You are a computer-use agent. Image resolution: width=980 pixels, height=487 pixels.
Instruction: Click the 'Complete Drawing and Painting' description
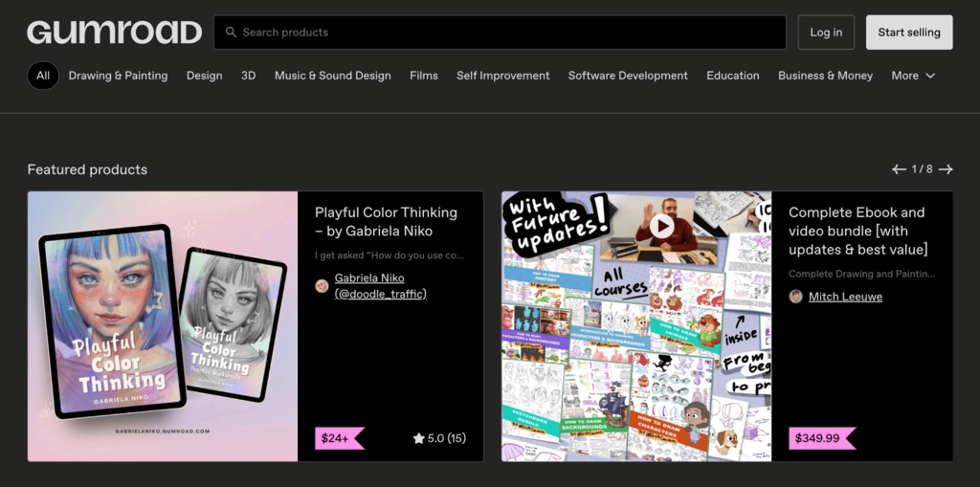[x=862, y=274]
